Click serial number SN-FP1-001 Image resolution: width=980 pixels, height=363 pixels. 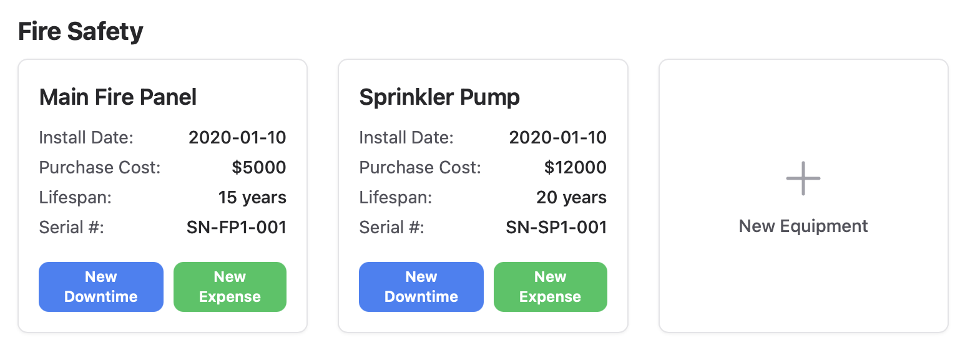pyautogui.click(x=237, y=227)
